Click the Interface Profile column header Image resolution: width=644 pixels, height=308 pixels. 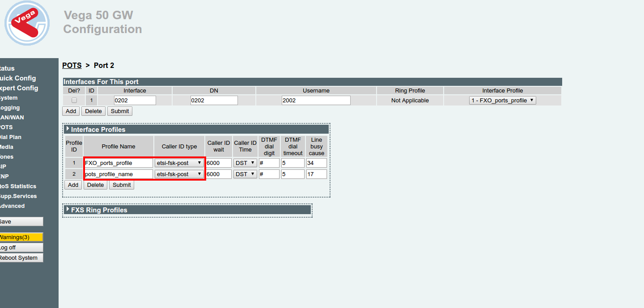click(x=503, y=90)
